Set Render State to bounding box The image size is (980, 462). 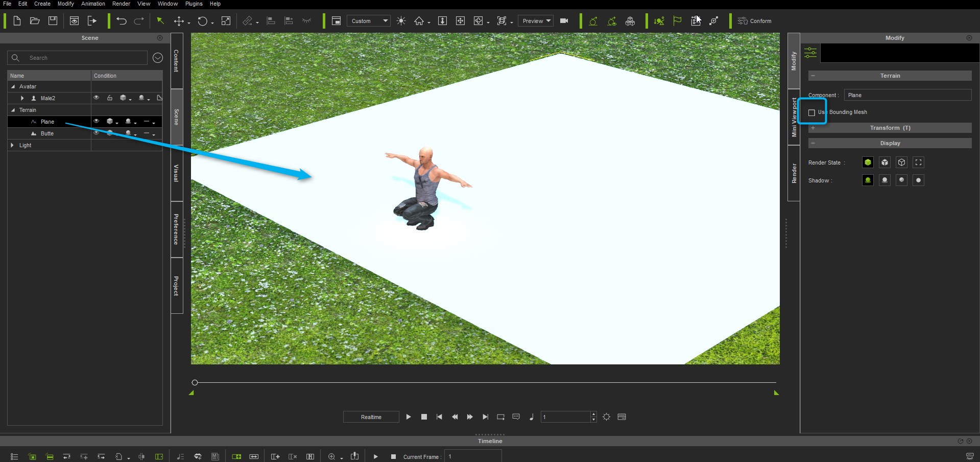918,163
